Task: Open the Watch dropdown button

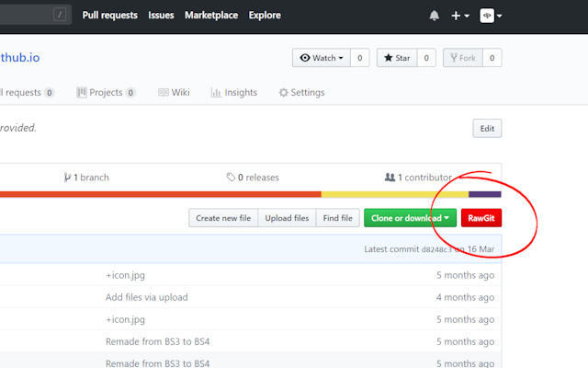Action: [322, 58]
